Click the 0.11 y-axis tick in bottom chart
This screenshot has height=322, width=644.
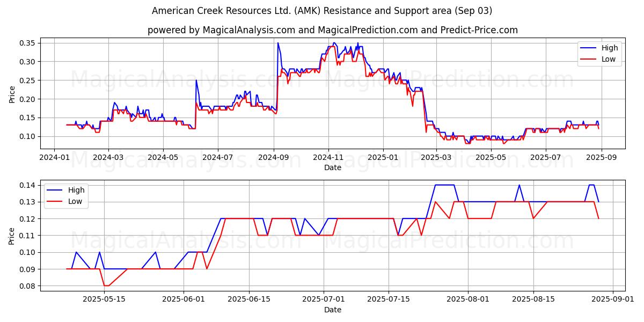click(28, 236)
